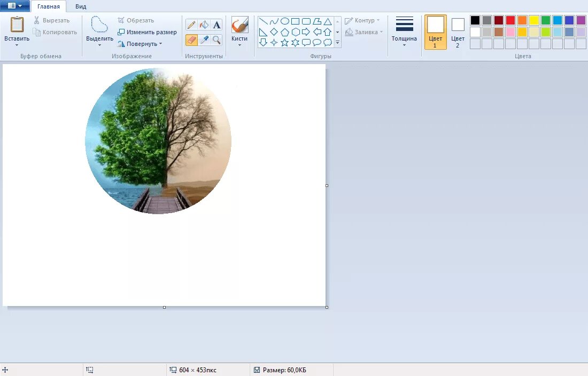The width and height of the screenshot is (588, 376).
Task: Pick the pink color swatch
Action: pos(510,32)
